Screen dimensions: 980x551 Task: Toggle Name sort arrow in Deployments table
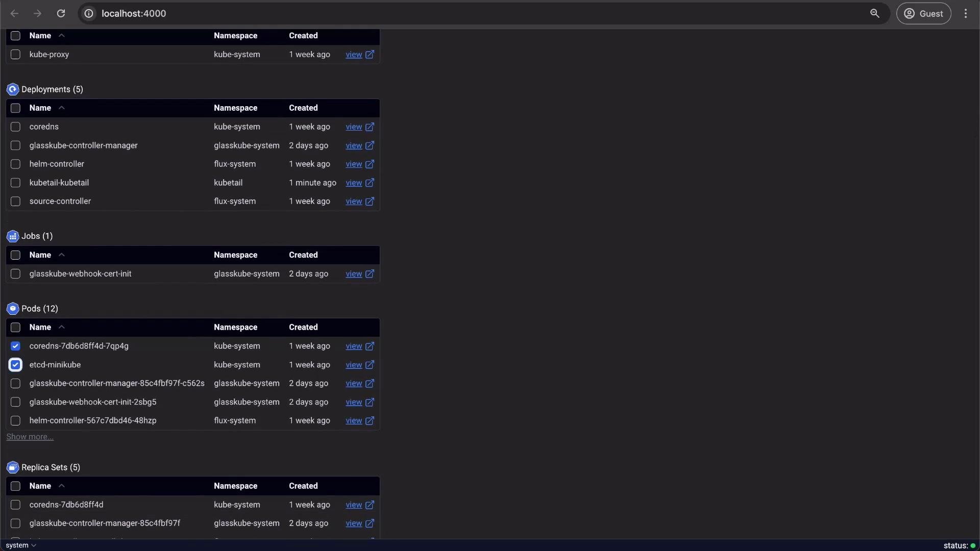pyautogui.click(x=62, y=108)
